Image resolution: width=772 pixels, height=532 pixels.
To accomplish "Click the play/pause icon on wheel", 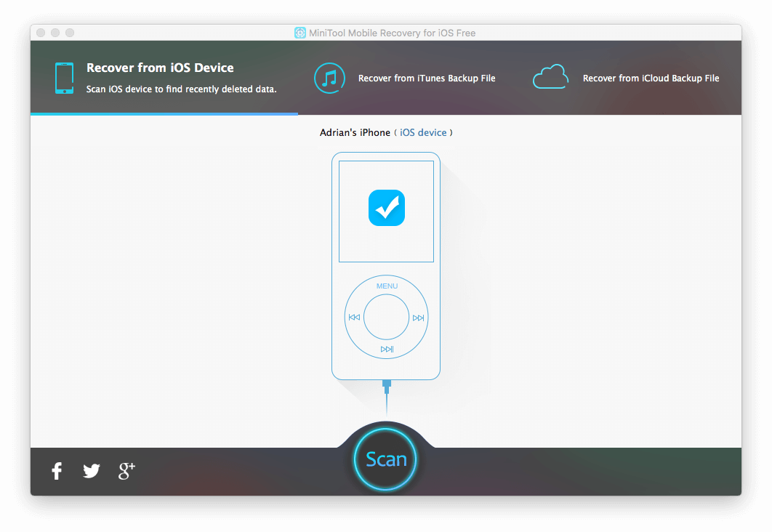I will pyautogui.click(x=387, y=350).
